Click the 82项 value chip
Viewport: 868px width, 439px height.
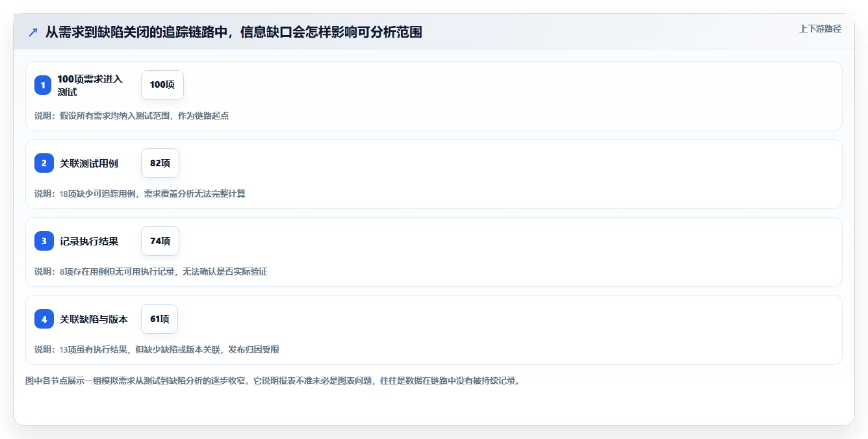tap(160, 163)
